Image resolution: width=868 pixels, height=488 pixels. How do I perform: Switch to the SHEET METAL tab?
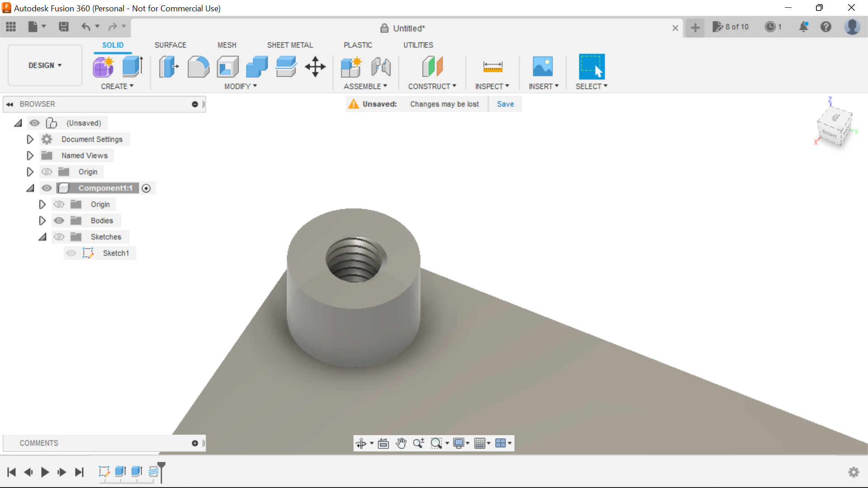coord(290,45)
